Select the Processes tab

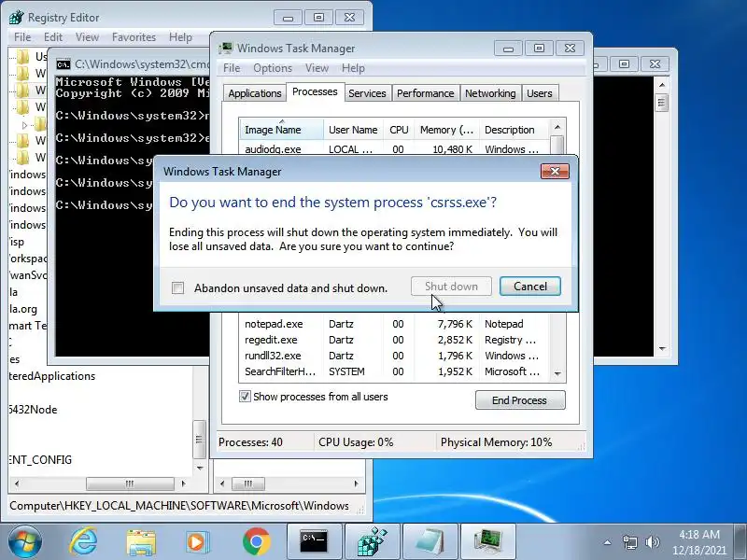tap(315, 91)
